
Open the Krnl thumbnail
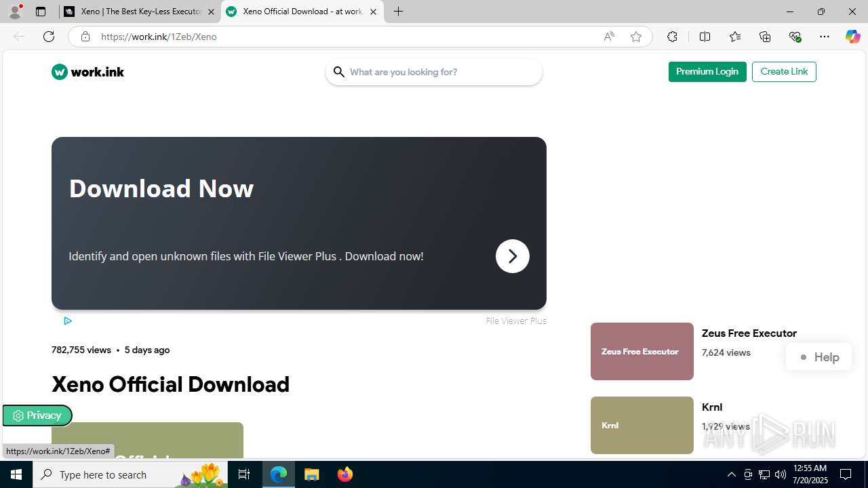click(642, 425)
